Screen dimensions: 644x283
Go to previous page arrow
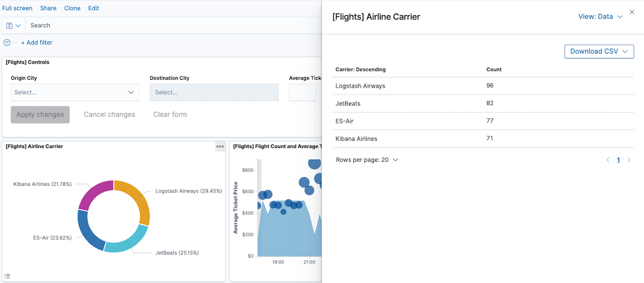coord(608,160)
